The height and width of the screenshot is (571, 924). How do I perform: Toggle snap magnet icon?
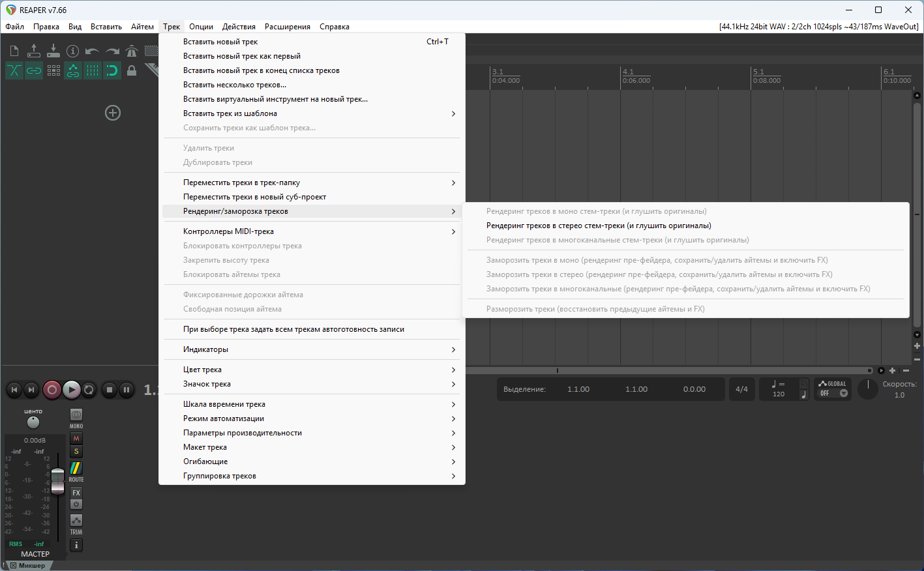tap(112, 70)
